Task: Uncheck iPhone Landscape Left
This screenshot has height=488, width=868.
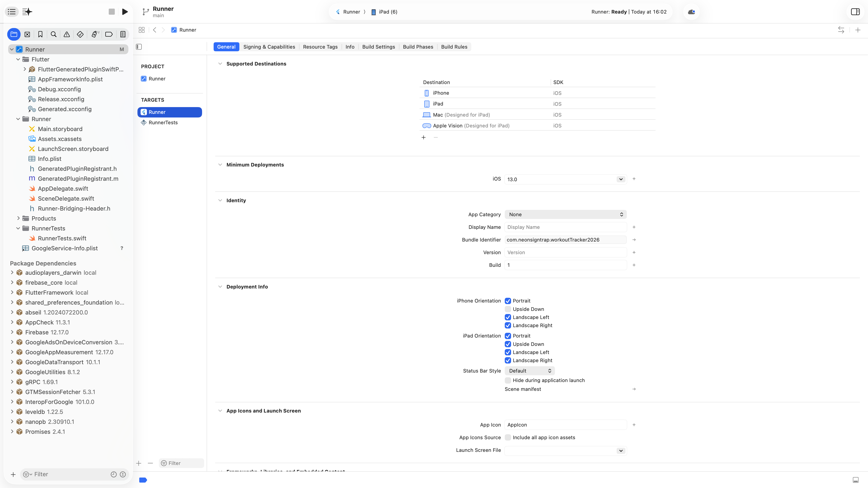Action: pyautogui.click(x=508, y=317)
